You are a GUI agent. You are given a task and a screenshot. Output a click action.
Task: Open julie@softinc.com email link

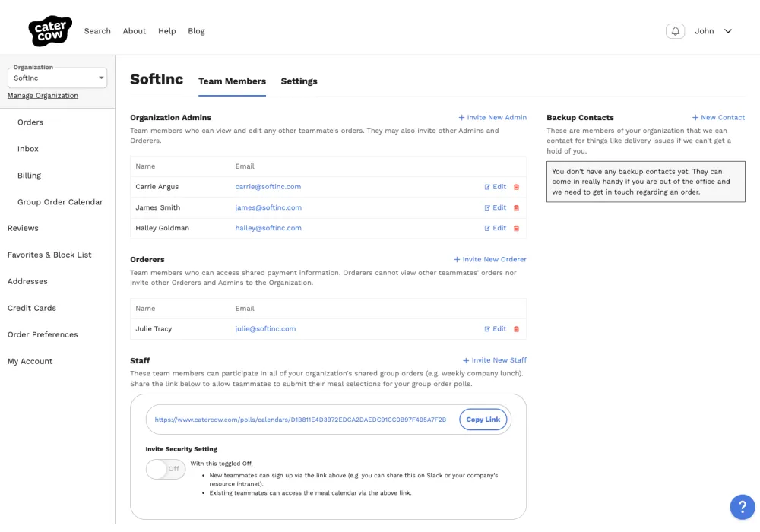(x=265, y=329)
